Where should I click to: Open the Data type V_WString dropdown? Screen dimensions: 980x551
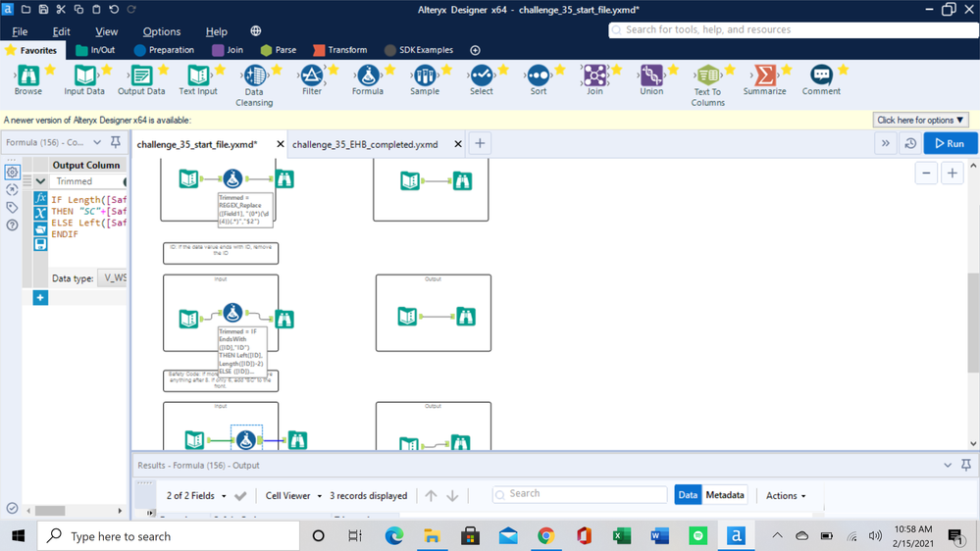click(113, 278)
